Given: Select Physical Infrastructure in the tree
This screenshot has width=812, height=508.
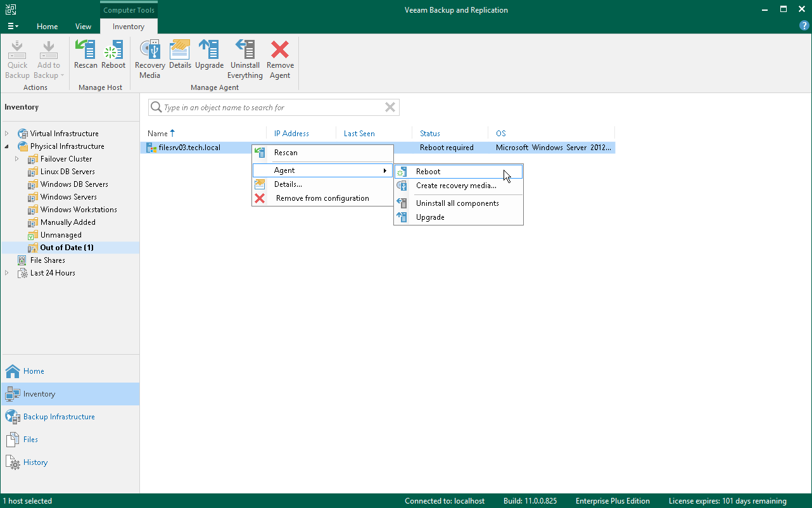Looking at the screenshot, I should 67,146.
